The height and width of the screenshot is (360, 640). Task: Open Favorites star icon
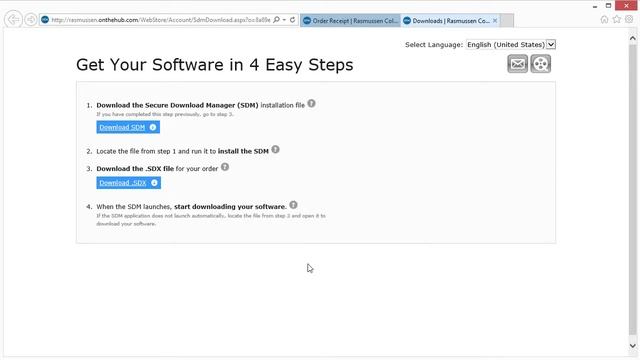click(617, 20)
